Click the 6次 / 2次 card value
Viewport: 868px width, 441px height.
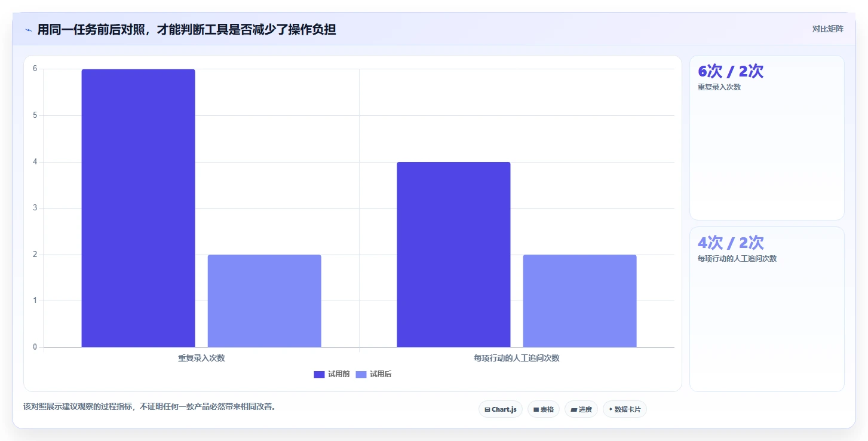coord(731,71)
